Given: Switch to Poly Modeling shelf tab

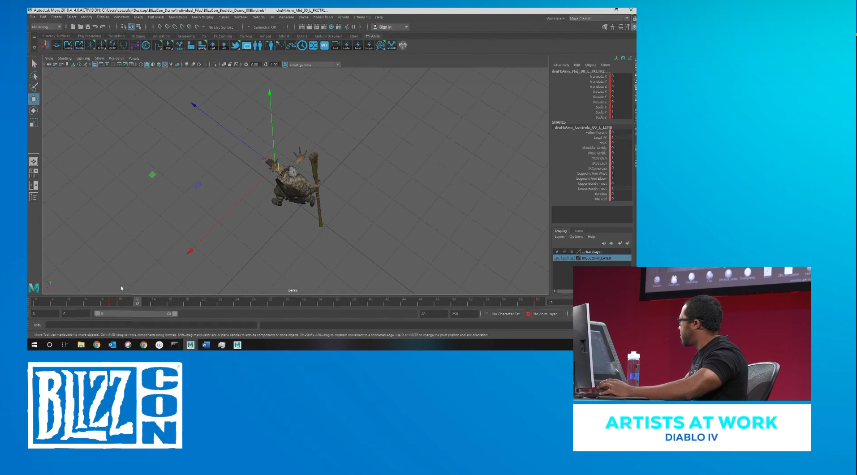Looking at the screenshot, I should tap(89, 36).
